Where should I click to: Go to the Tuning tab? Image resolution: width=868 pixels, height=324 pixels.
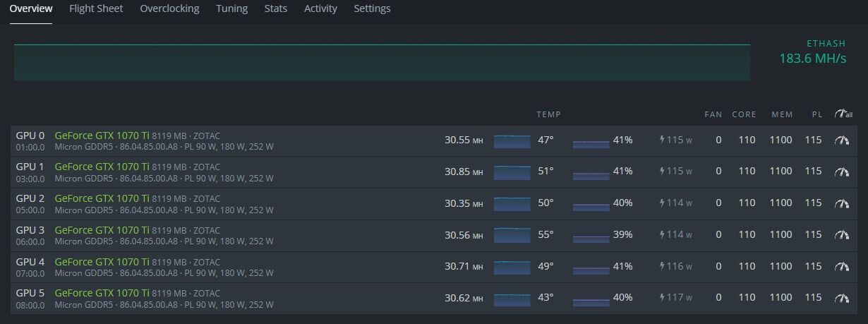pyautogui.click(x=231, y=8)
